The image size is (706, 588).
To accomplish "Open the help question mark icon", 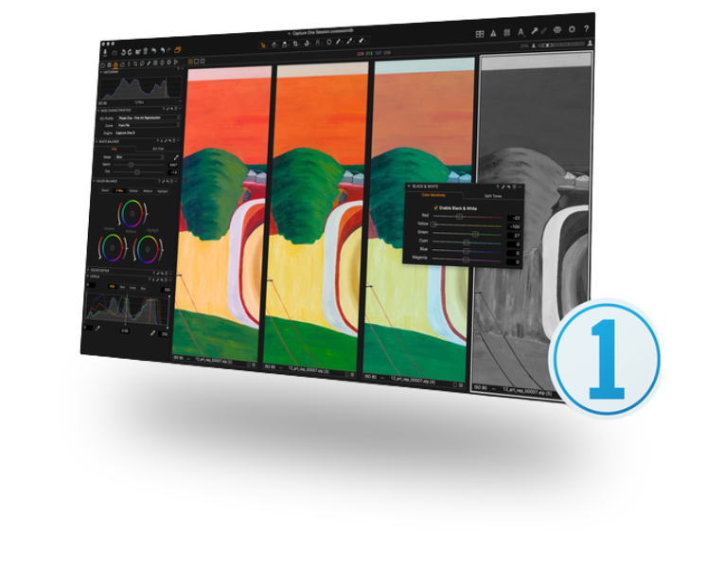I will tap(587, 29).
